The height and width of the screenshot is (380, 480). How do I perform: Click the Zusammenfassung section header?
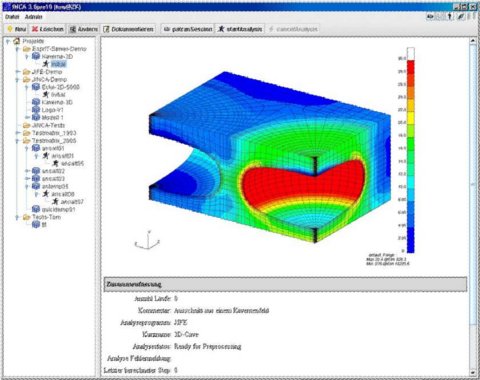point(285,284)
